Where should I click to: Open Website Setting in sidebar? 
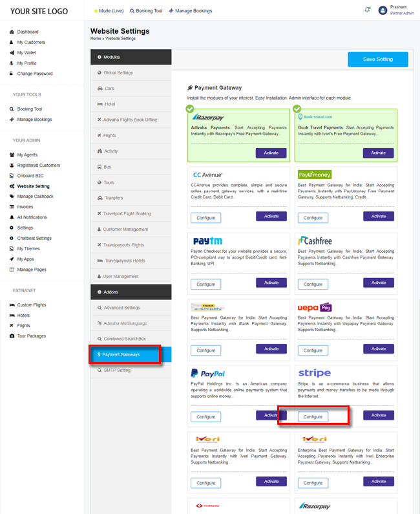coord(33,186)
